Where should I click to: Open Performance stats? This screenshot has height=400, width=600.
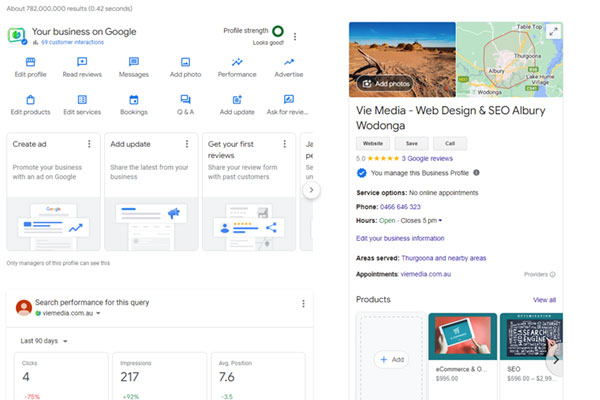point(237,68)
